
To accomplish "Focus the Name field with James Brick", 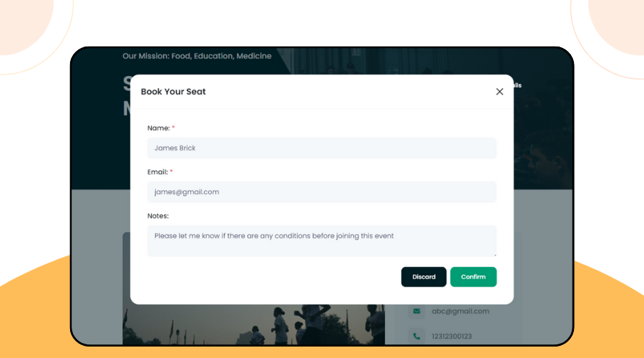I will click(x=321, y=148).
